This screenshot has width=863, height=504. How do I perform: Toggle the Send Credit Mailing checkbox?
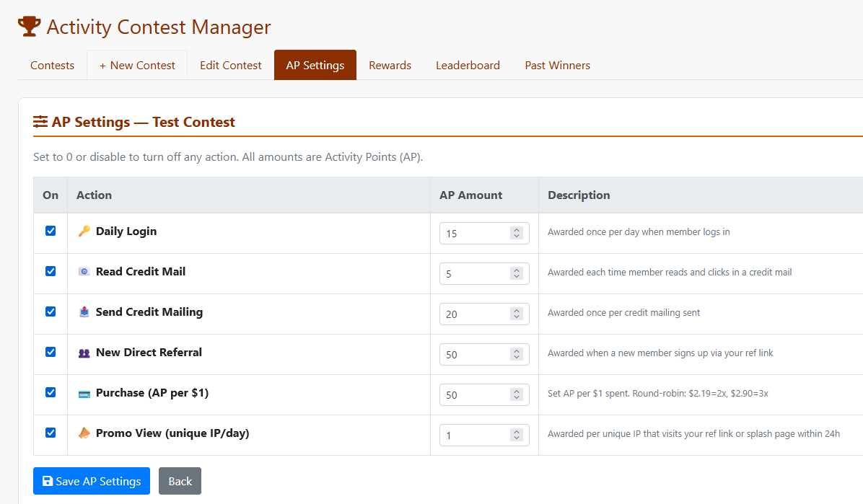[51, 311]
